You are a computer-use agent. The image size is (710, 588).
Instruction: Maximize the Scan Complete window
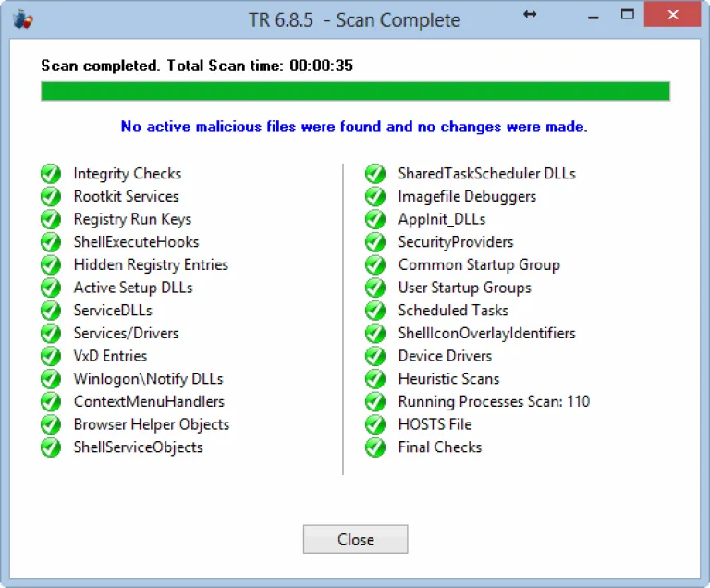pyautogui.click(x=628, y=15)
